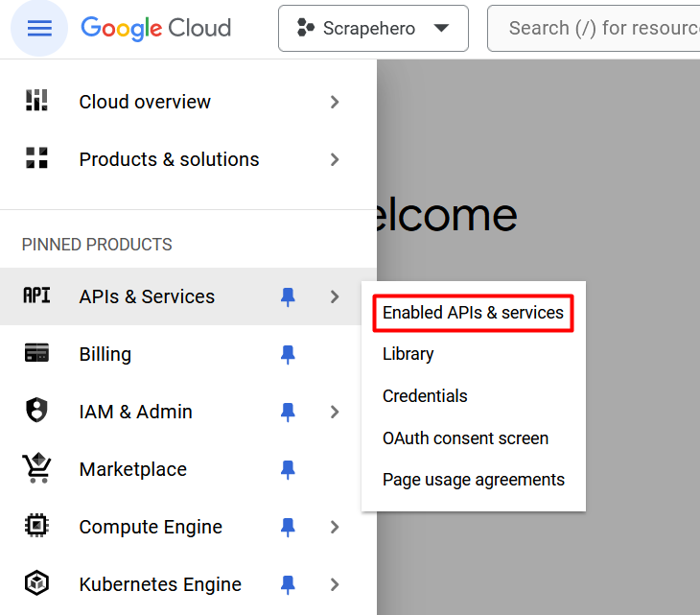Open the API Library link

click(x=408, y=354)
